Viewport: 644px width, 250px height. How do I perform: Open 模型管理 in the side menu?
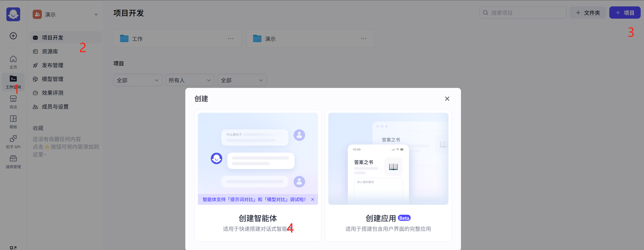(x=53, y=79)
